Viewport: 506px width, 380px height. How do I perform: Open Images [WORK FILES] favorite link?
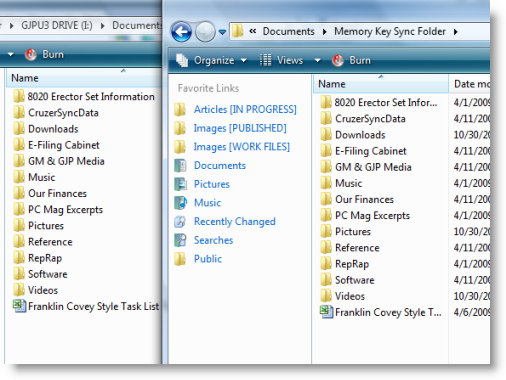[242, 147]
